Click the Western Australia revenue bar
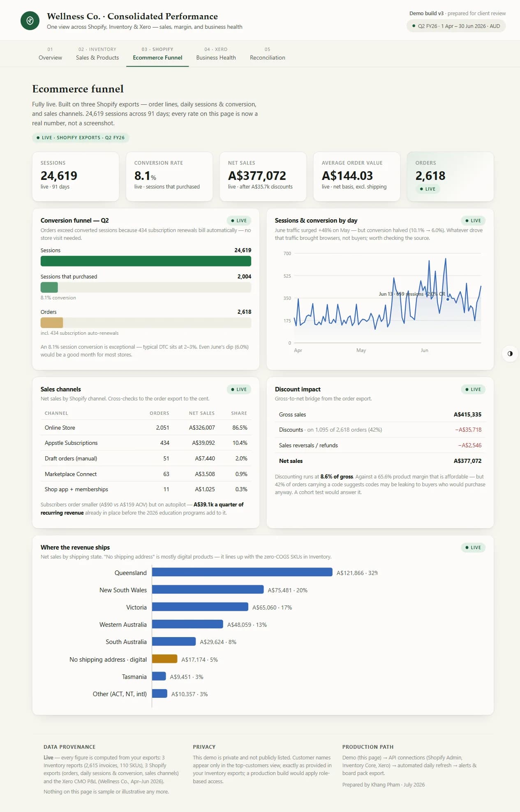Image resolution: width=520 pixels, height=812 pixels. pos(187,624)
